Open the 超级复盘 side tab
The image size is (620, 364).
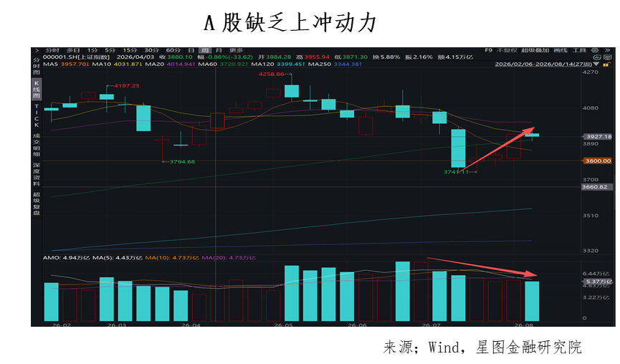pyautogui.click(x=37, y=203)
